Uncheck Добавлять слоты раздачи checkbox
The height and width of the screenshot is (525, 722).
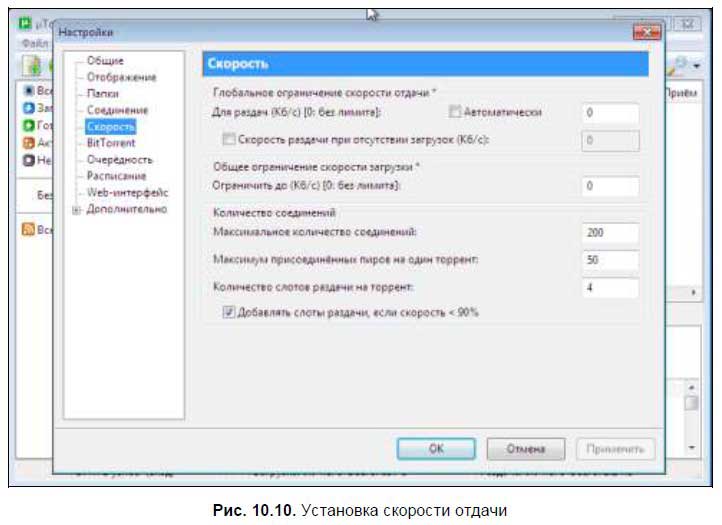[228, 312]
